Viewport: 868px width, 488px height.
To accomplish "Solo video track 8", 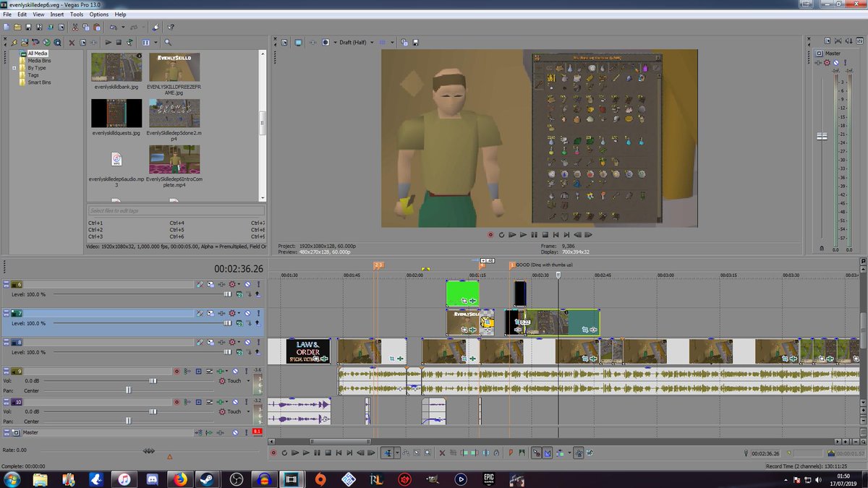I will 258,342.
